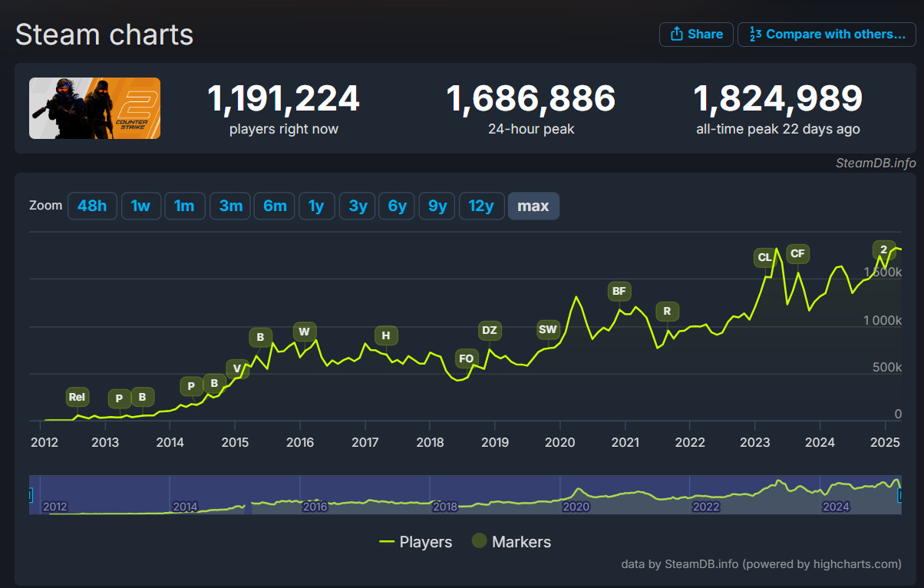The width and height of the screenshot is (924, 588).
Task: Click the V marker on the chart
Action: [x=237, y=369]
